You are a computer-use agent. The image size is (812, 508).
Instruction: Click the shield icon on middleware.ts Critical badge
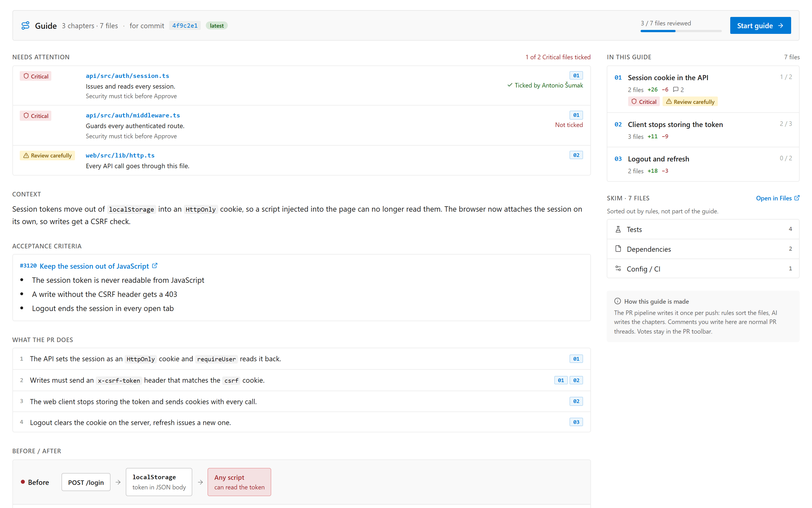(x=26, y=116)
